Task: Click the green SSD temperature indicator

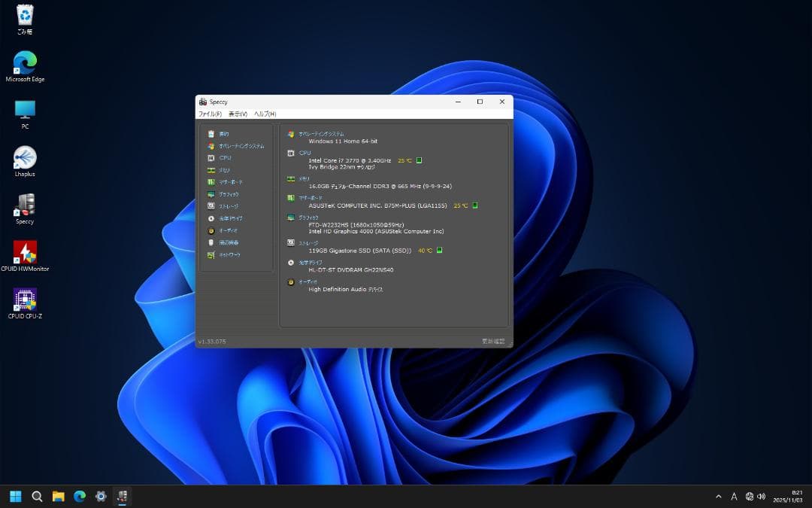Action: coord(440,251)
